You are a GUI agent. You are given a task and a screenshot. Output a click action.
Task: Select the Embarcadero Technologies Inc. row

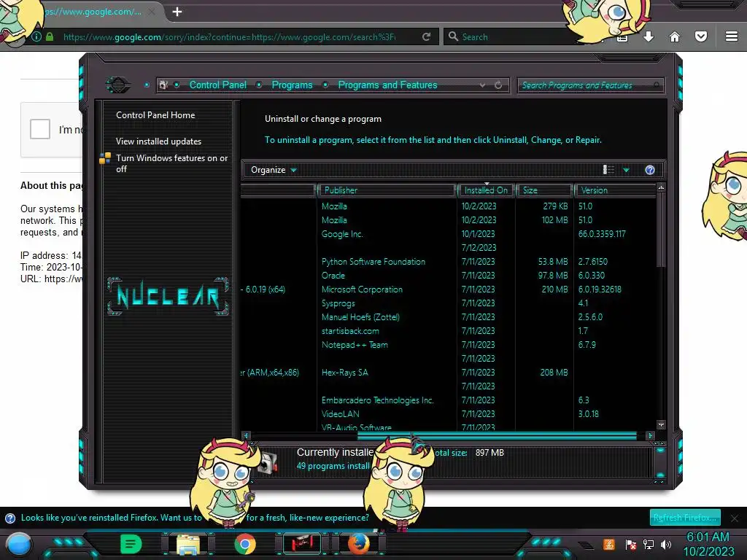448,400
